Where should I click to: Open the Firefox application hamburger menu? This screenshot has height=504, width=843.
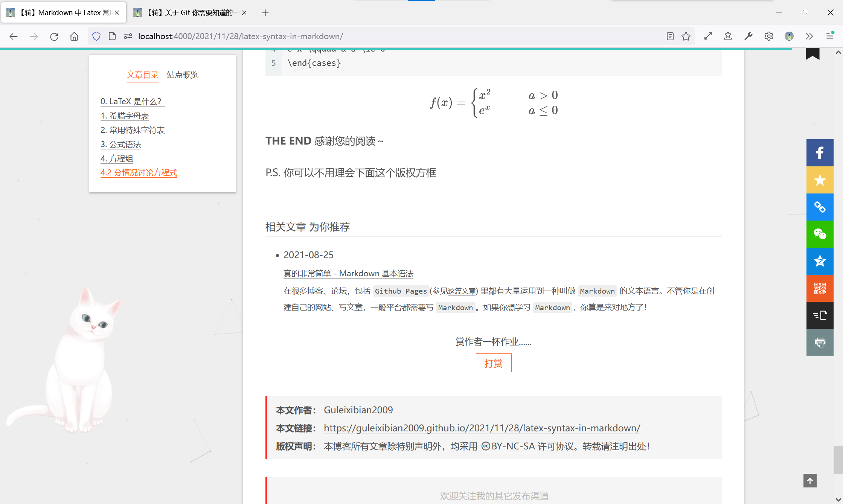pyautogui.click(x=829, y=36)
